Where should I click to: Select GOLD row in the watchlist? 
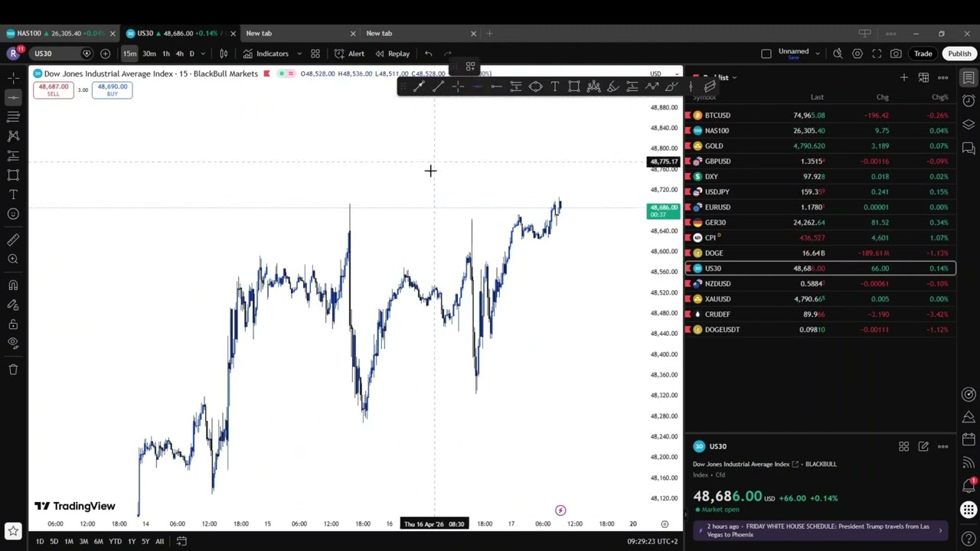click(x=820, y=145)
